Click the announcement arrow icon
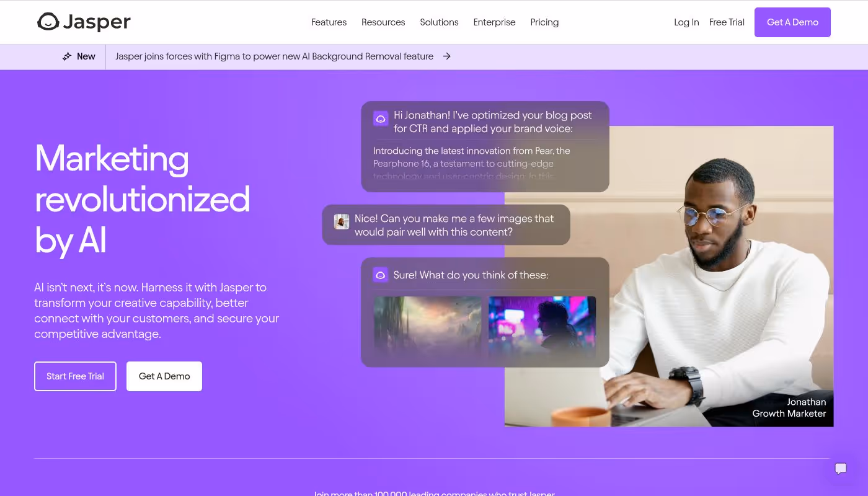This screenshot has width=868, height=496. click(x=446, y=56)
